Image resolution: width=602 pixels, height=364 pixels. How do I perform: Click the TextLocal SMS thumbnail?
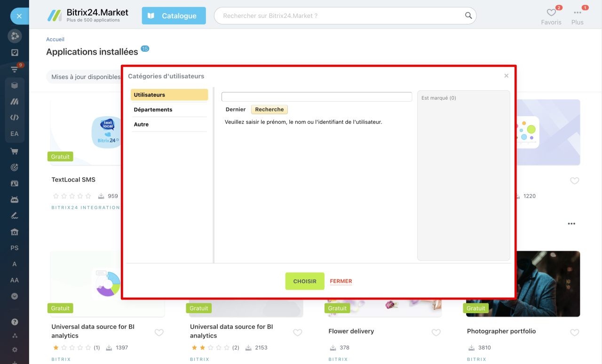[x=86, y=132]
